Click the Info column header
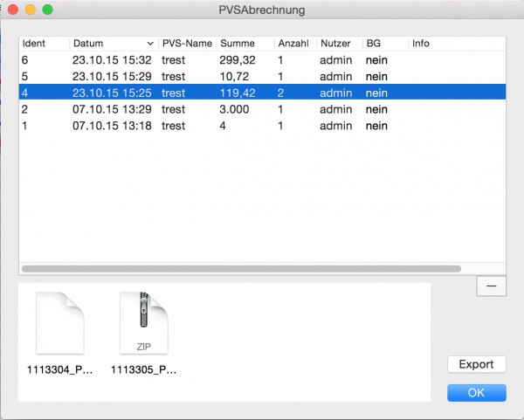 [x=421, y=44]
